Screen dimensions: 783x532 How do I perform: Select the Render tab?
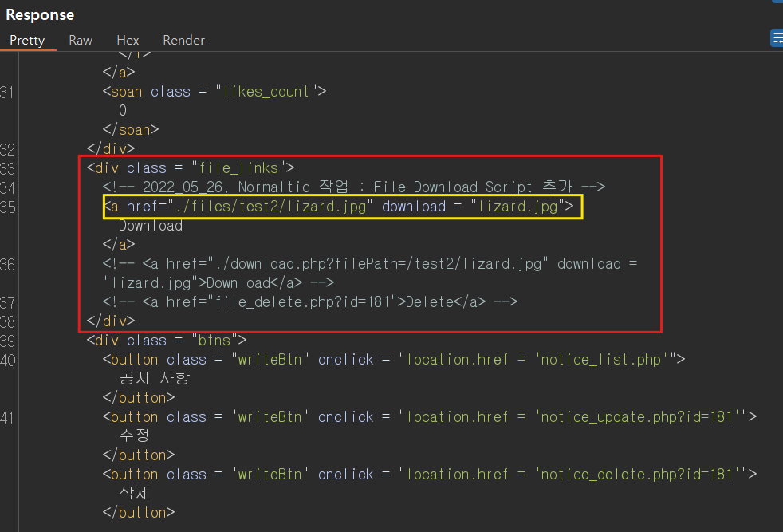pyautogui.click(x=183, y=40)
